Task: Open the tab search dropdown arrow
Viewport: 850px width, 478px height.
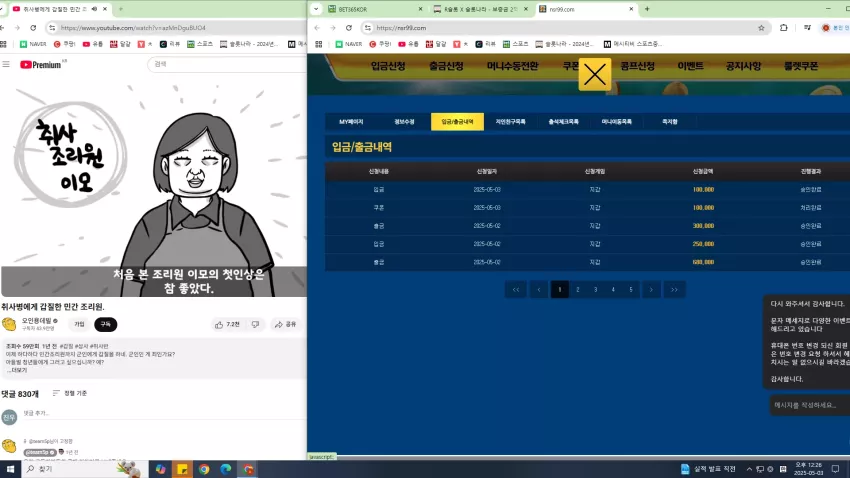Action: [316, 9]
